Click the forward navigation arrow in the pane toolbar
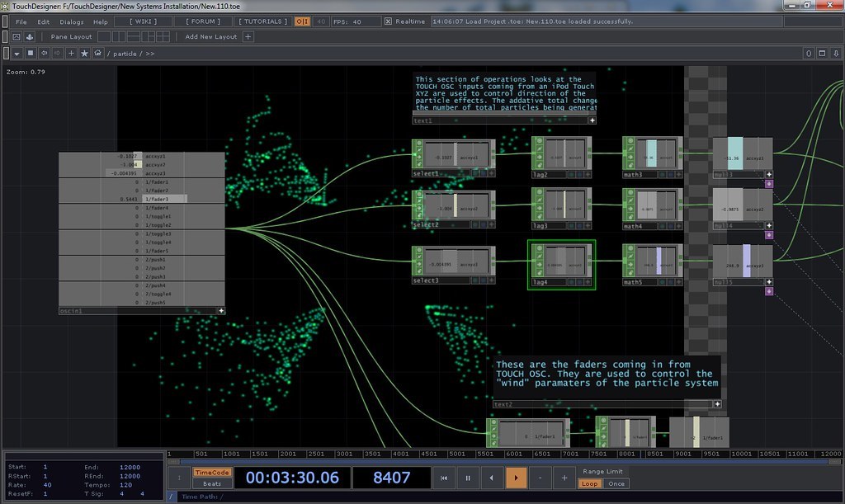The height and width of the screenshot is (504, 845). 56,53
